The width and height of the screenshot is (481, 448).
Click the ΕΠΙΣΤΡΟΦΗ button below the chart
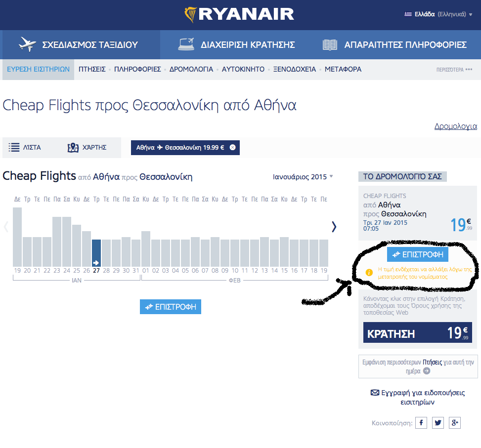pyautogui.click(x=171, y=307)
